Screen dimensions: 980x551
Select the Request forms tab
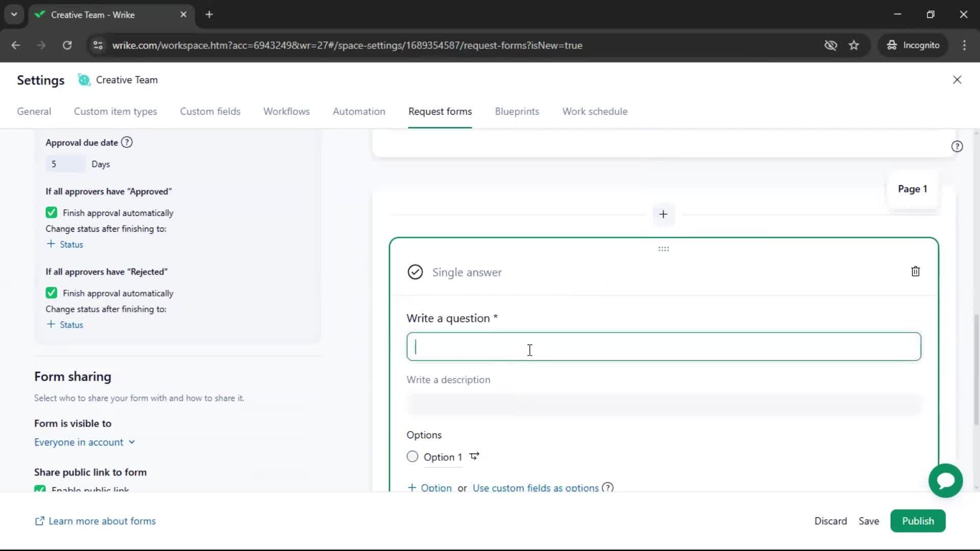tap(440, 111)
